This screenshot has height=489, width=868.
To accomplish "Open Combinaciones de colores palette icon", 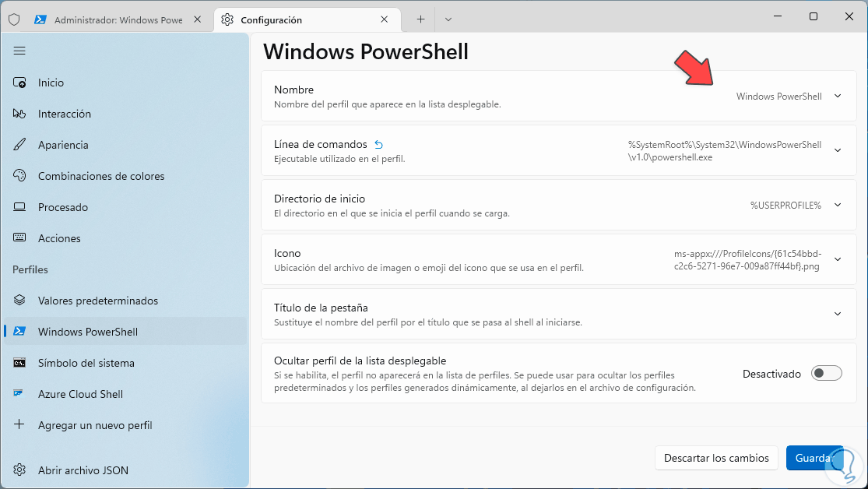I will pos(19,176).
